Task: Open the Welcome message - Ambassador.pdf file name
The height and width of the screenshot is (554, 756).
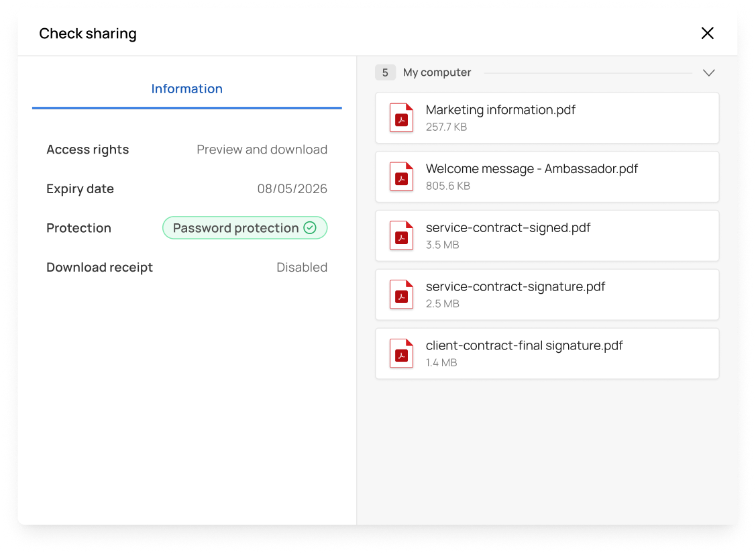Action: pyautogui.click(x=531, y=169)
